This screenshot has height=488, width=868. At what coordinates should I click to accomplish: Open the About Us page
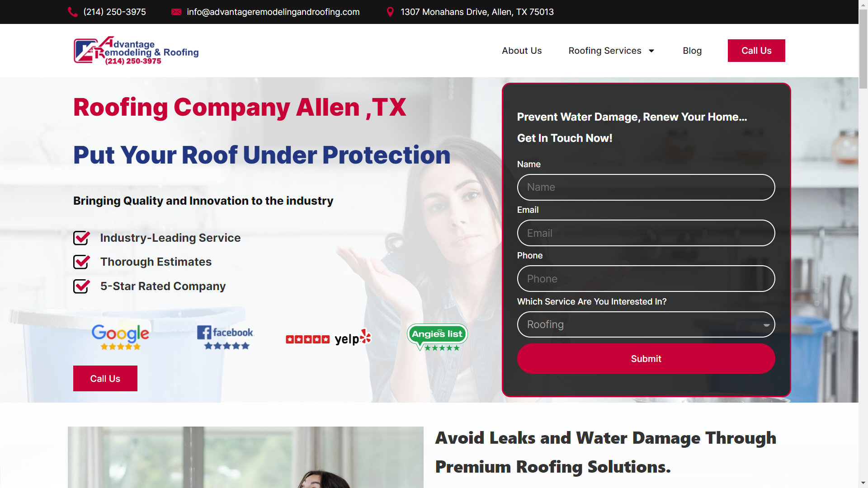pos(522,51)
